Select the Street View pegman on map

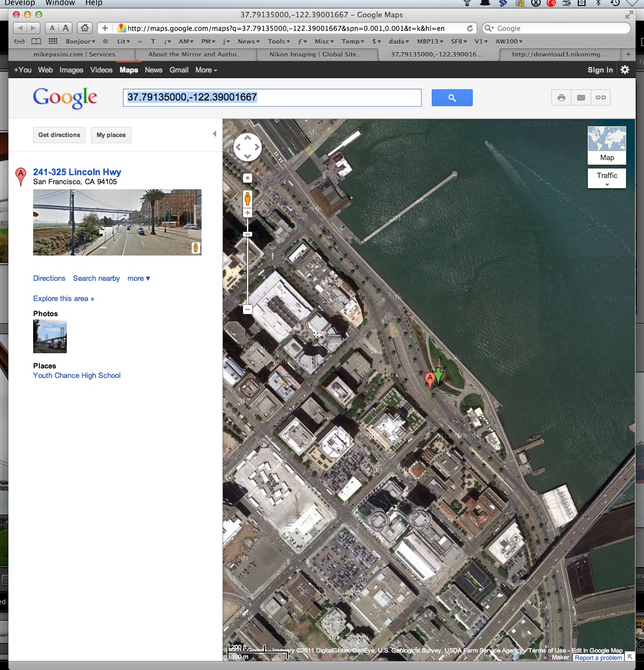pyautogui.click(x=248, y=198)
